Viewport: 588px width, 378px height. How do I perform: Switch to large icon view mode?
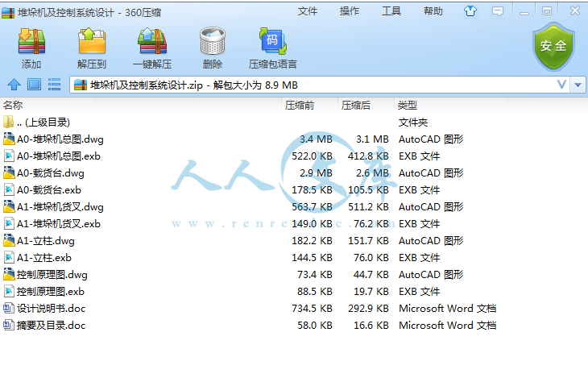pos(34,85)
